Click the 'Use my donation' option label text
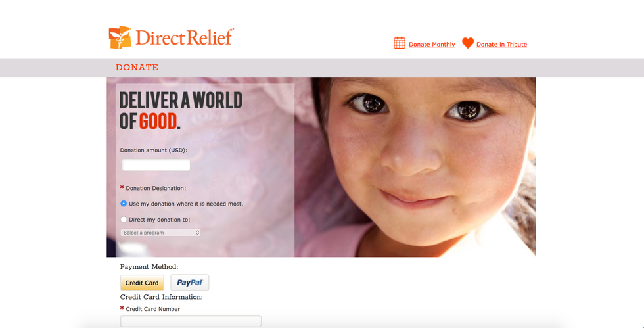Viewport: 644px width, 328px height. click(186, 204)
